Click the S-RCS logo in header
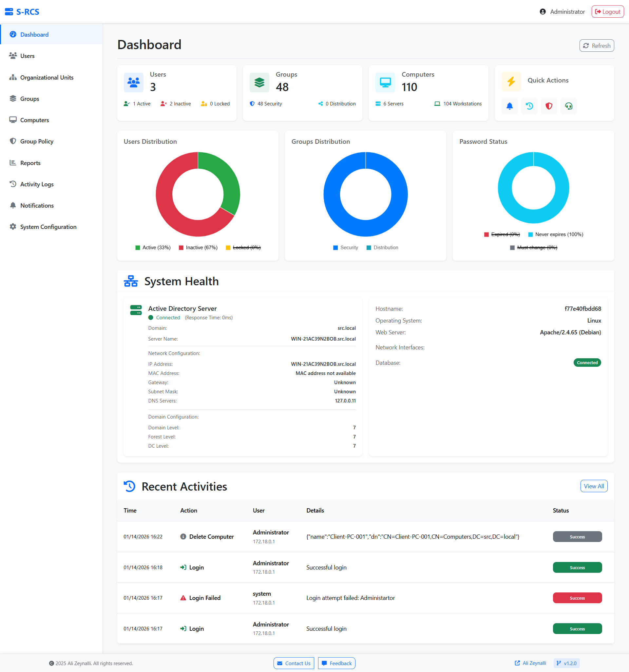 click(22, 12)
